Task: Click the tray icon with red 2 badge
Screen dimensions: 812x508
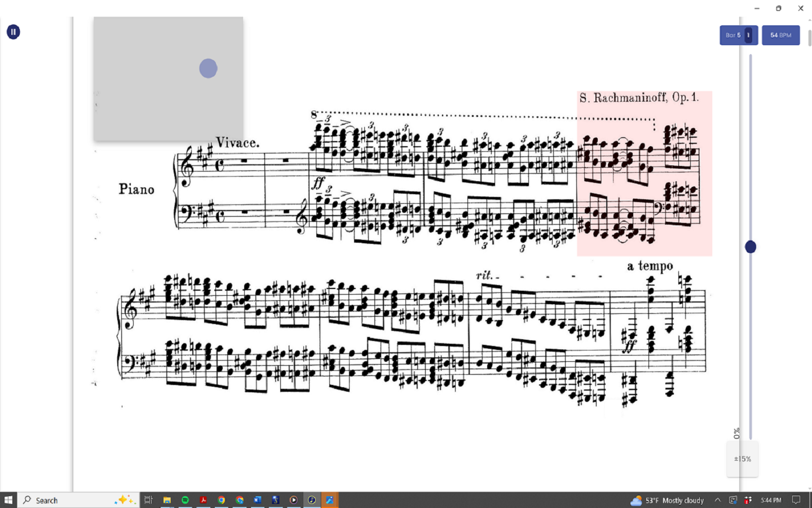Action: pyautogui.click(x=748, y=500)
